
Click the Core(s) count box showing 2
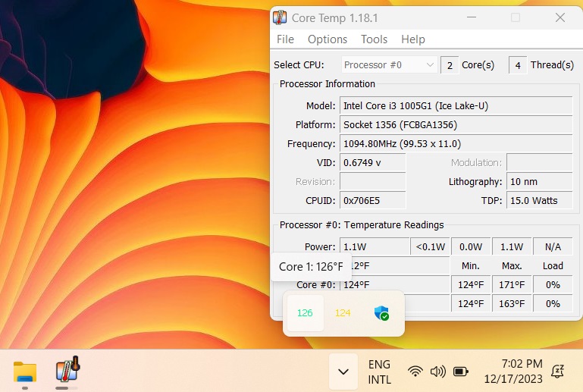pos(450,65)
